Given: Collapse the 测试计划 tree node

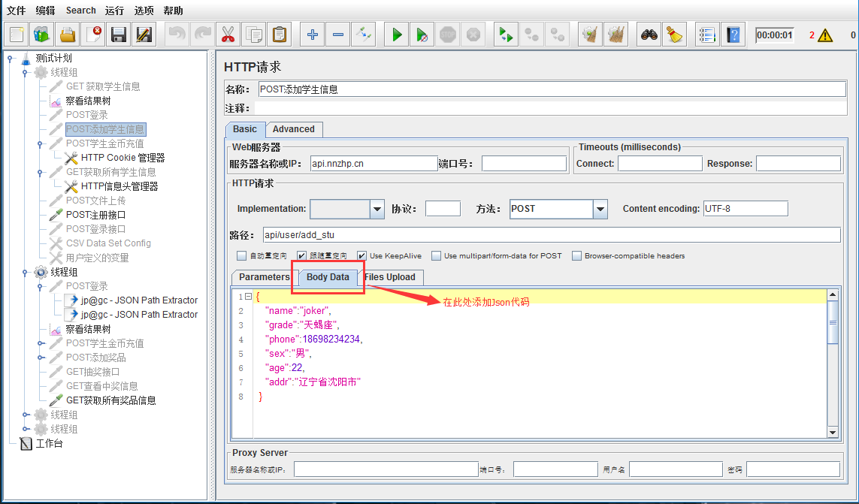Looking at the screenshot, I should [10, 59].
